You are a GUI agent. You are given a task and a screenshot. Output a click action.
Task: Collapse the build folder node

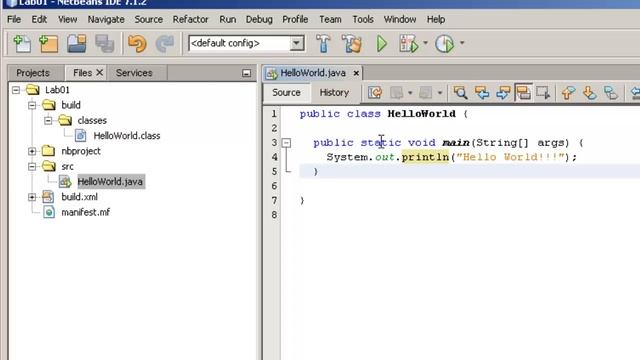tap(32, 105)
